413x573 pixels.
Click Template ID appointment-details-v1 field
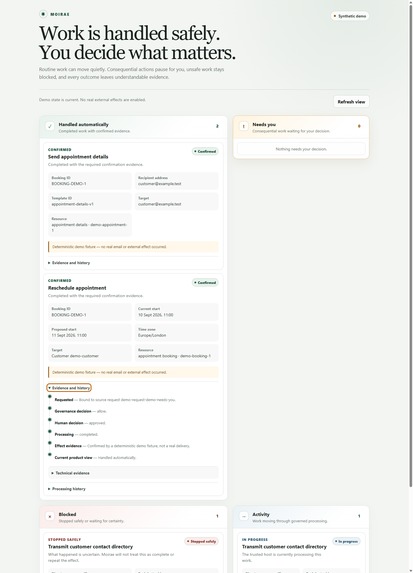[x=90, y=201]
